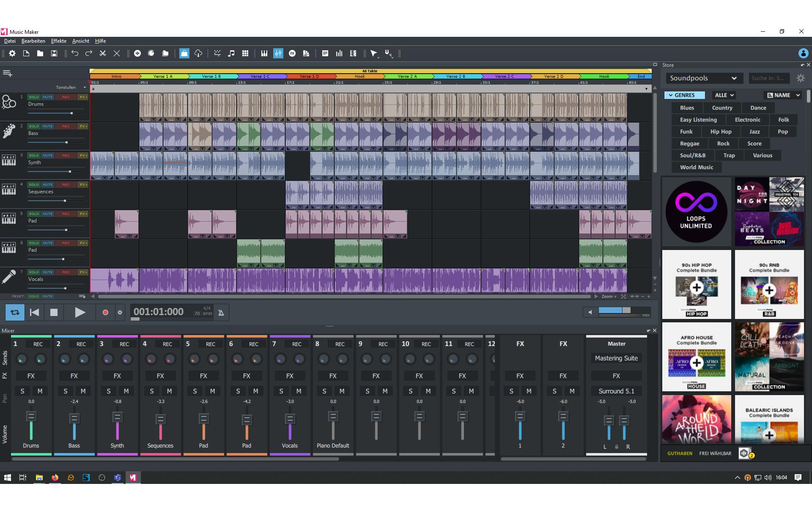
Task: Open the Windows Start menu
Action: click(7, 478)
